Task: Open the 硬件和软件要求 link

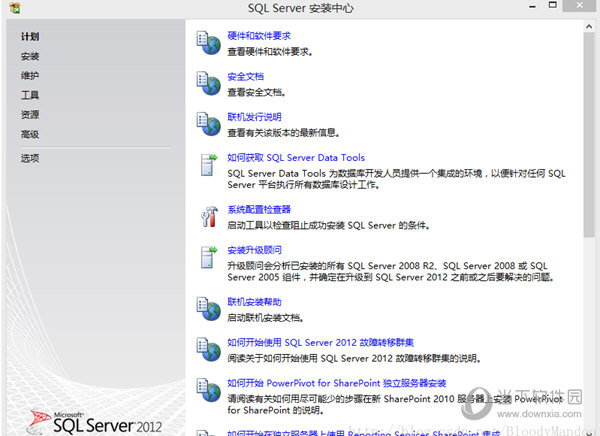Action: click(x=259, y=36)
